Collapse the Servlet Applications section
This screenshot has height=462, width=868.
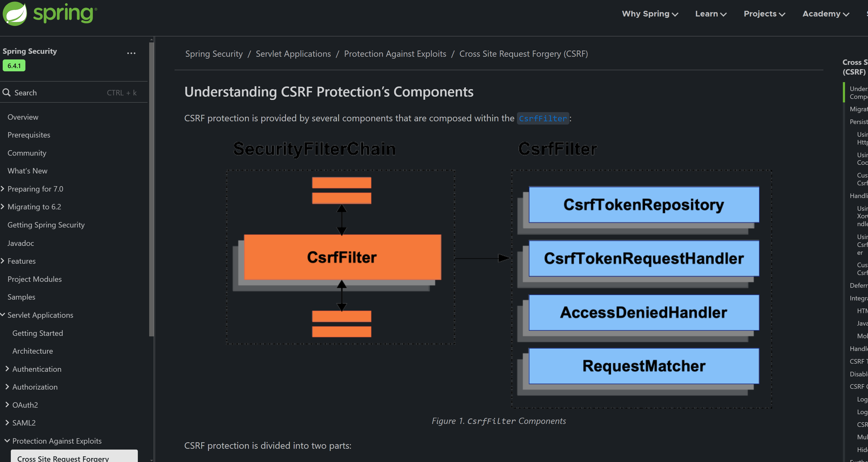3,315
